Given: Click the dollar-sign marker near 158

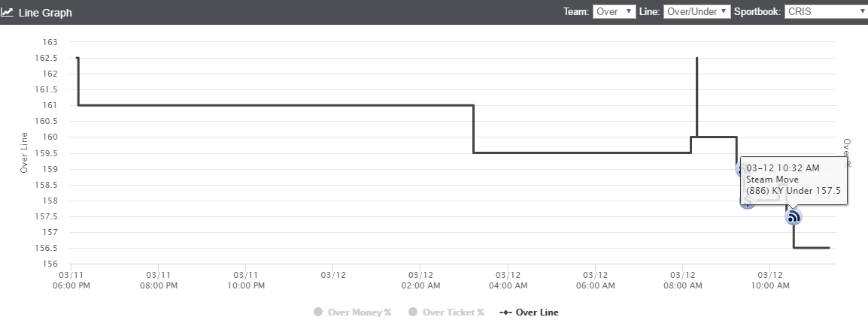Looking at the screenshot, I should coord(748,201).
